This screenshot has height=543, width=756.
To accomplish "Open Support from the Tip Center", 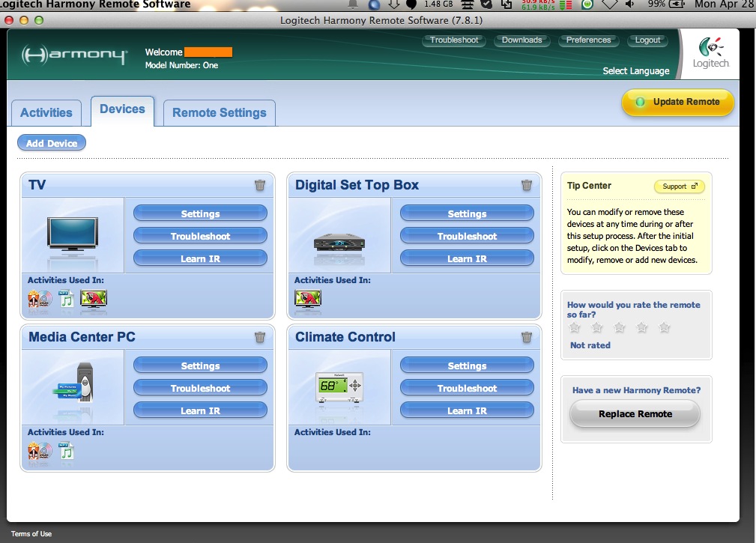I will (680, 186).
